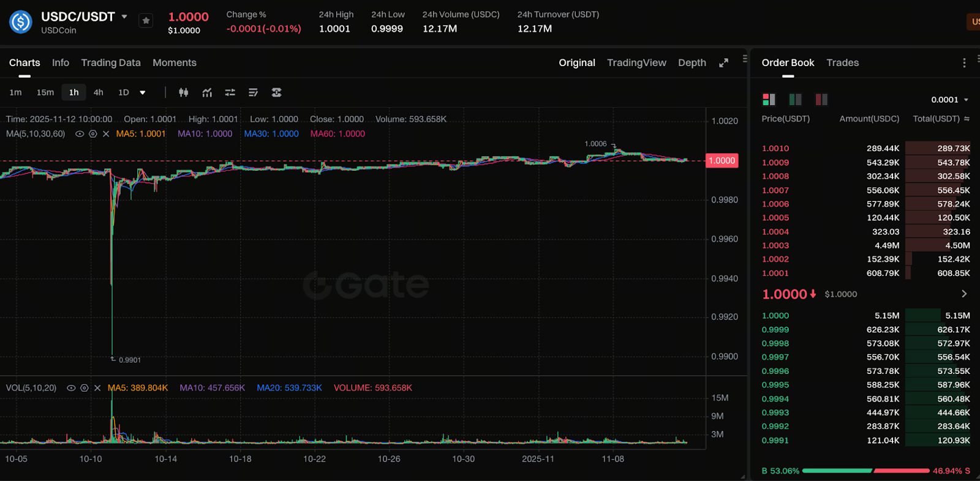The width and height of the screenshot is (980, 481).
Task: Open MA indicator settings gear
Action: point(93,134)
